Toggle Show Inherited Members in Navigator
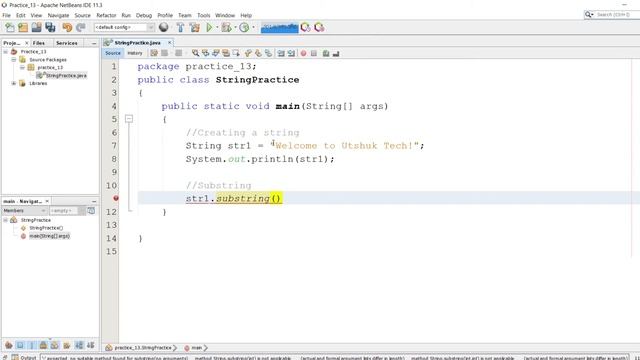640x360 pixels. click(9, 345)
